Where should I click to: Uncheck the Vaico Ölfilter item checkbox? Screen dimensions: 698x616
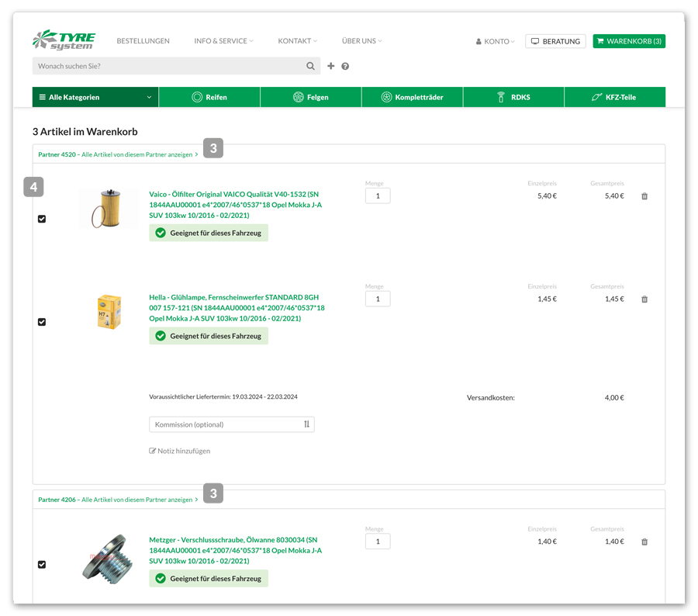[42, 219]
